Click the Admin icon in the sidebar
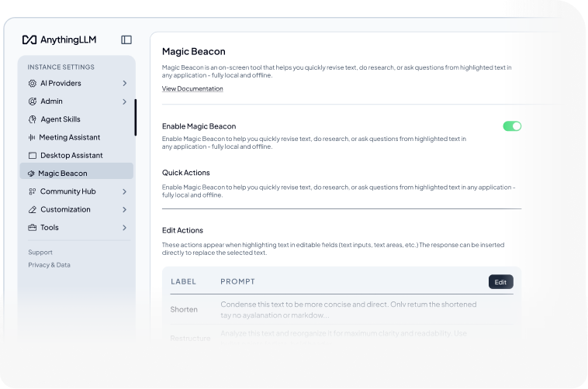 [33, 102]
